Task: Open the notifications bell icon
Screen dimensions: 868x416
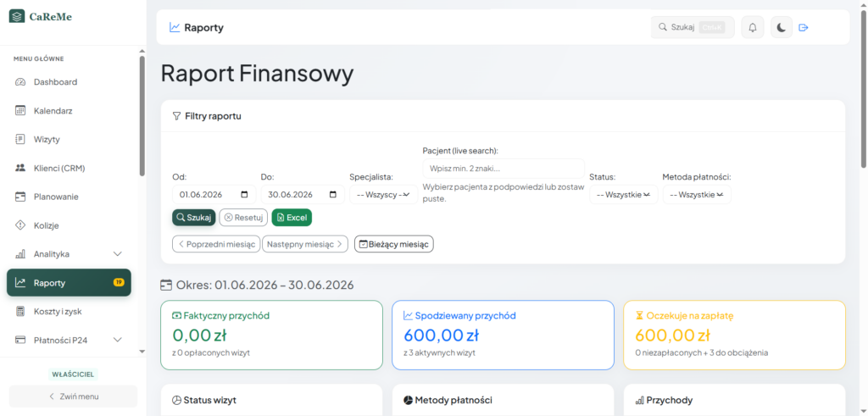Action: 753,27
